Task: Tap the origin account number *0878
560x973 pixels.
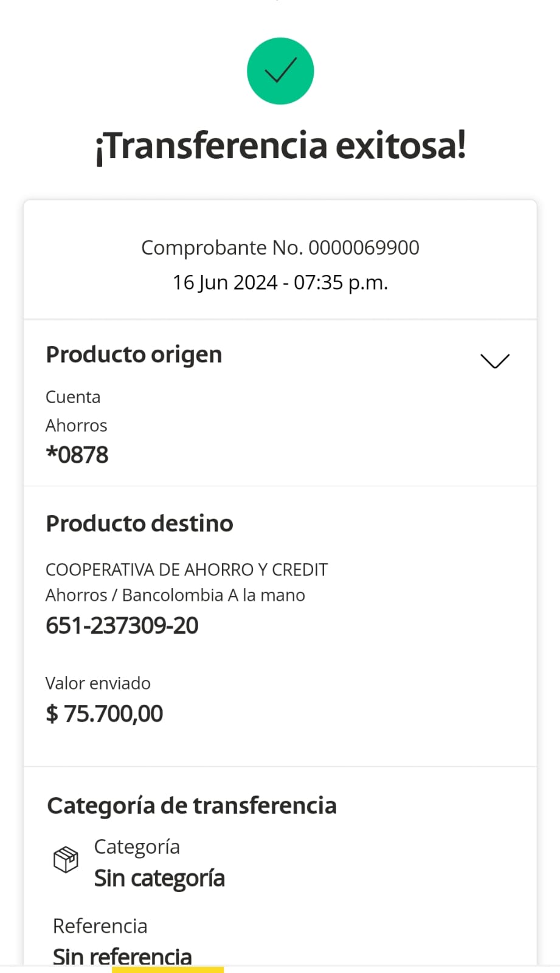Action: (x=77, y=455)
